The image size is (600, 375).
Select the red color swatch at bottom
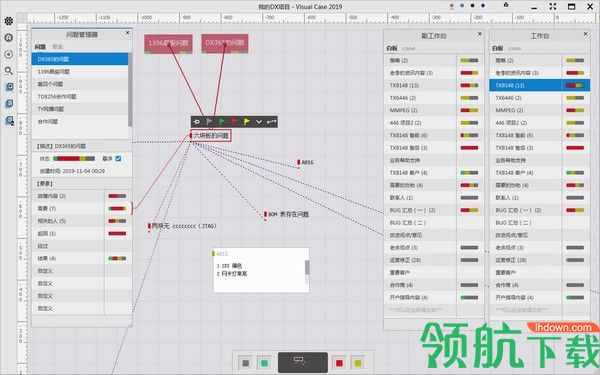[x=339, y=363]
